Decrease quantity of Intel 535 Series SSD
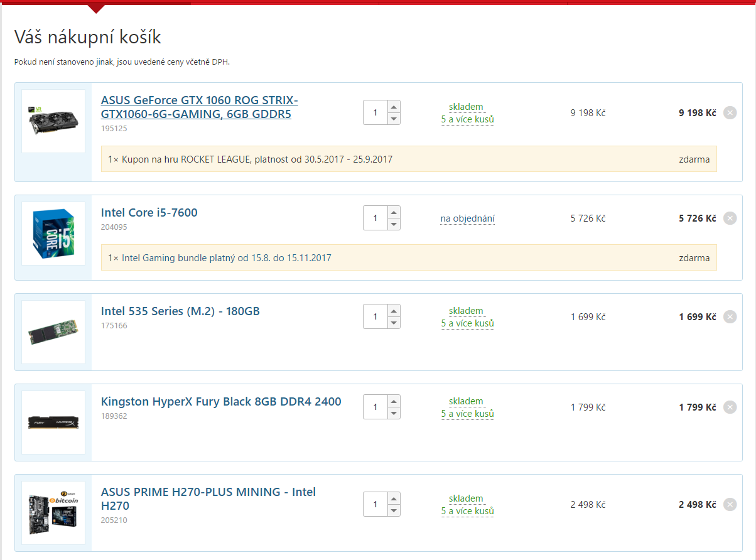 point(394,323)
